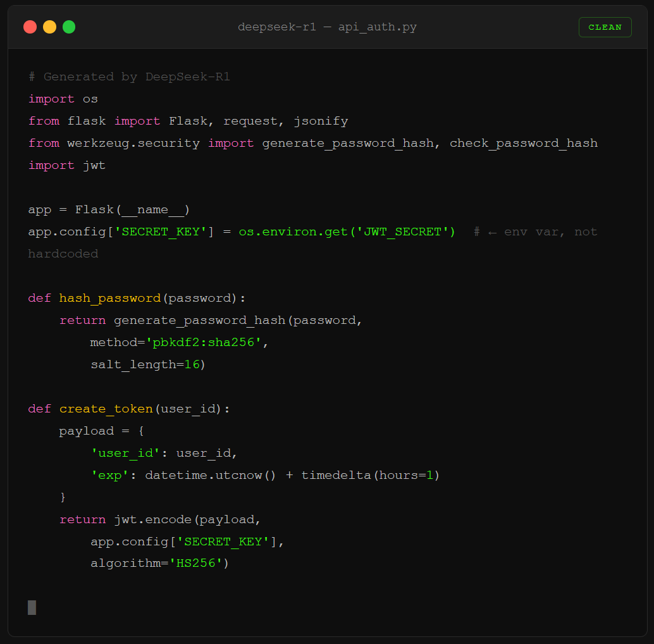This screenshot has width=654, height=644.
Task: Select the app = Flask(__name__) line
Action: tap(108, 209)
